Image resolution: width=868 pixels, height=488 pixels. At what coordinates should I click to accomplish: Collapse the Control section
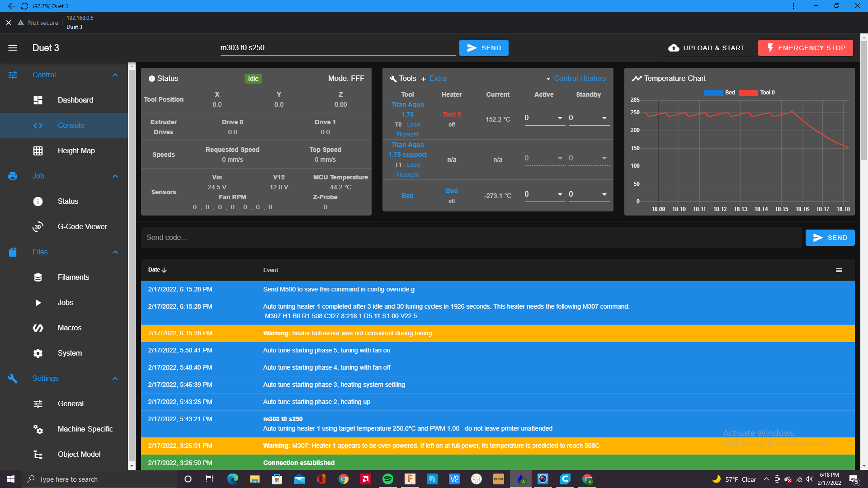[x=115, y=75]
